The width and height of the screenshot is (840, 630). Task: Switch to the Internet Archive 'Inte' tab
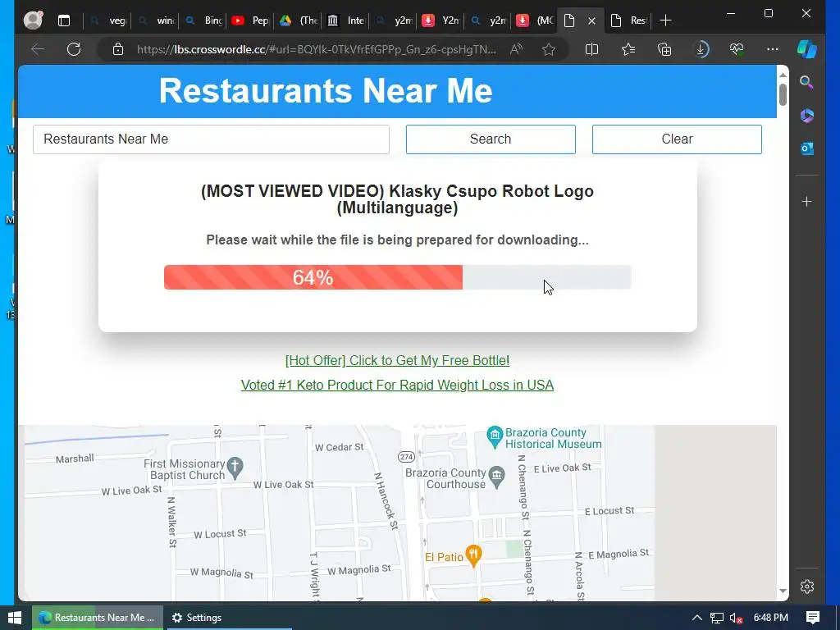point(345,21)
